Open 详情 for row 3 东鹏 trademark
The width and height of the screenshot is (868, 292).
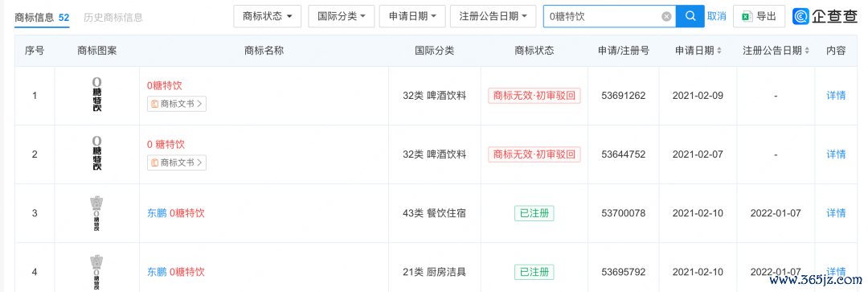point(836,213)
